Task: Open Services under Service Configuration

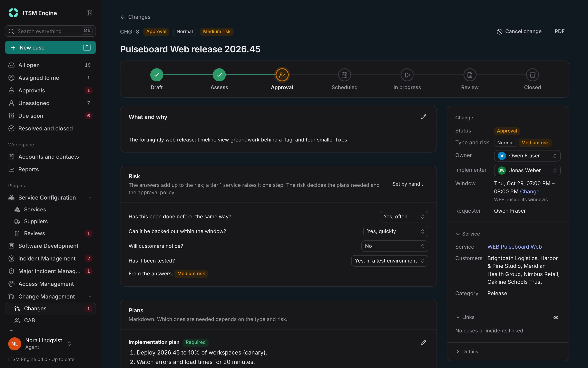Action: pos(50,210)
